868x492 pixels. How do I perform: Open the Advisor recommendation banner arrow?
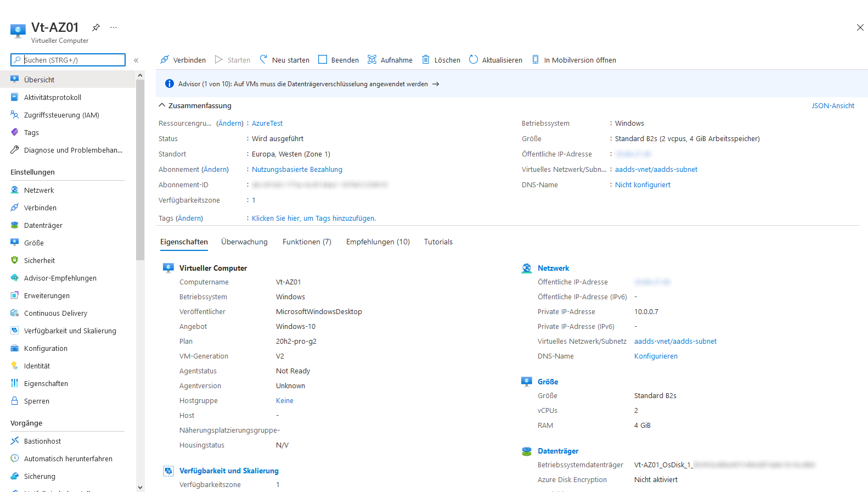[436, 84]
